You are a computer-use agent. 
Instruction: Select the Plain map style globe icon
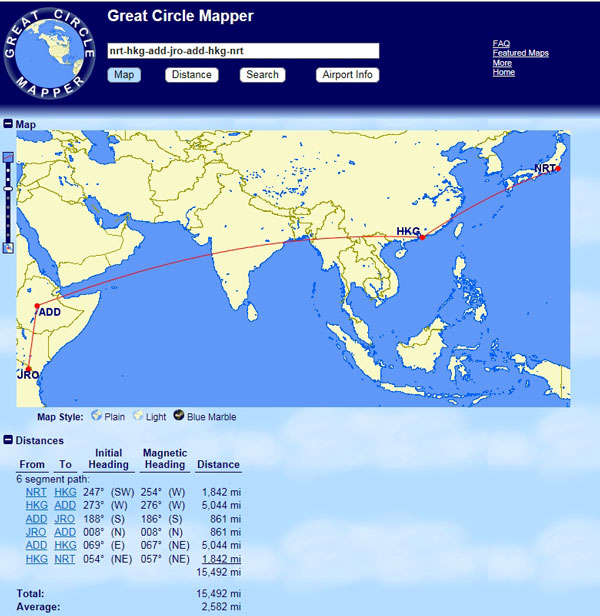tap(96, 415)
